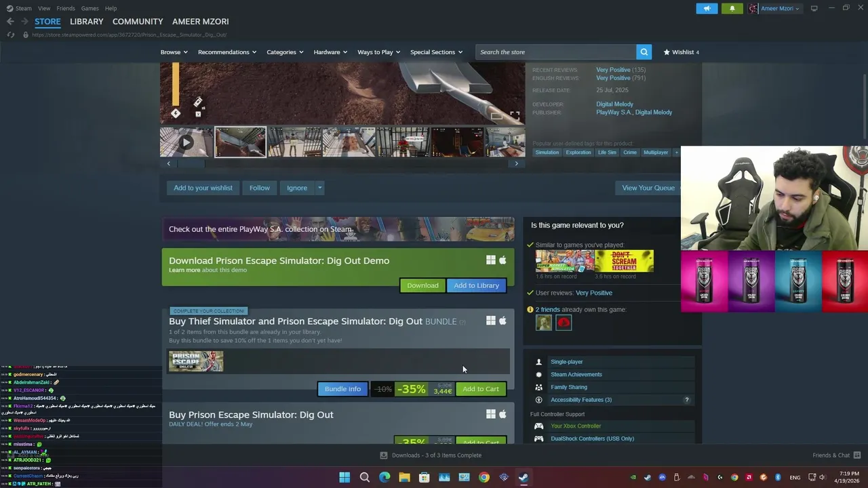Open the green notifications bell
Screen dimensions: 868x488
coord(732,9)
